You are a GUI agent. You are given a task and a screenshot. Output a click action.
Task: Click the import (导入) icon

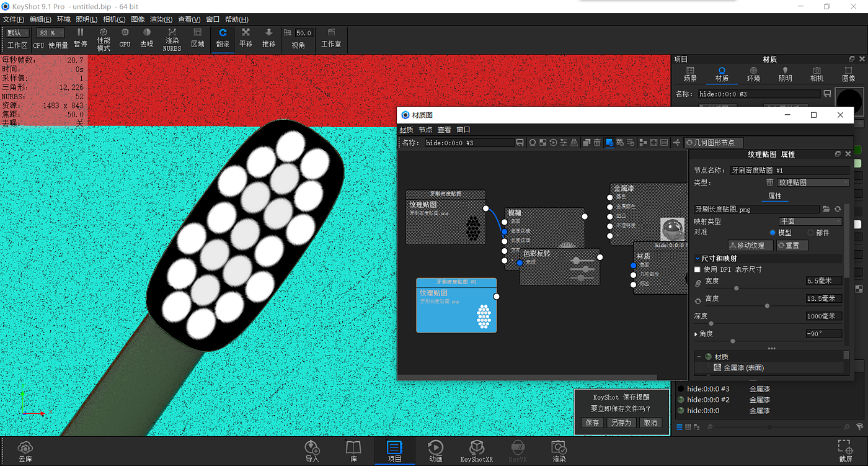click(312, 451)
